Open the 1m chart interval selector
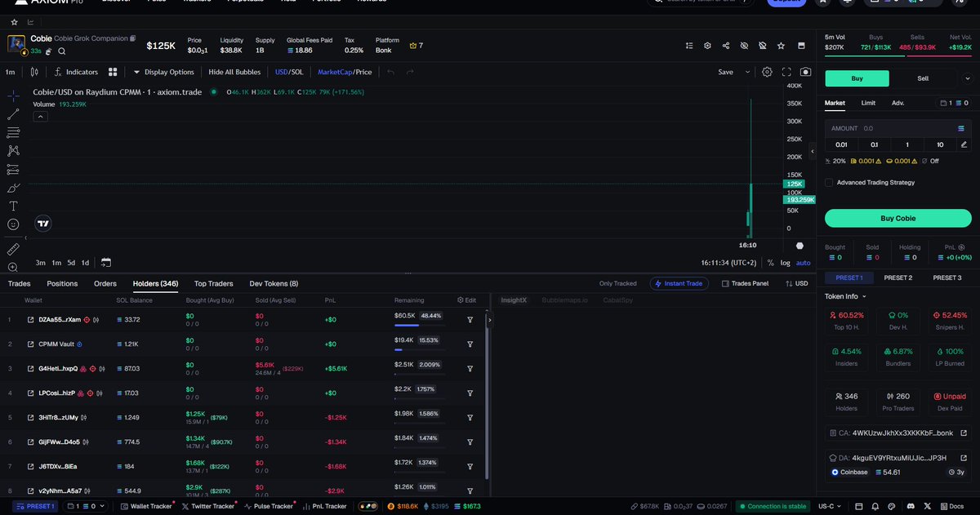Screen dimensions: 980x515 (10, 72)
